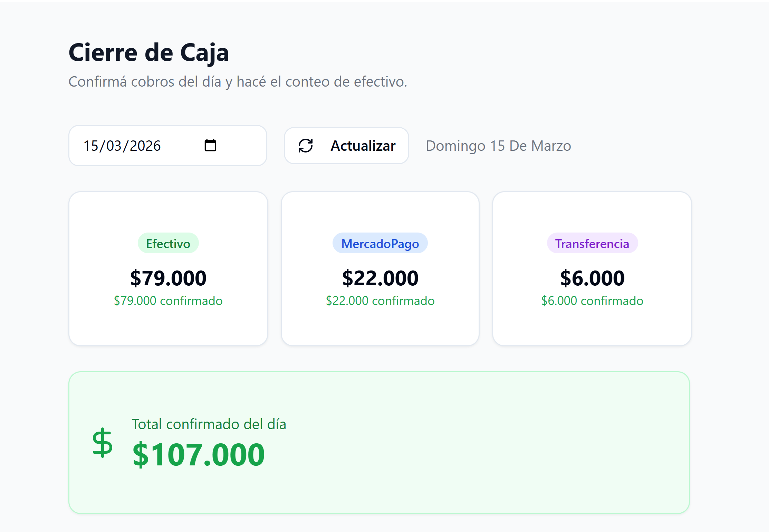Click the Transferencia badge

point(592,243)
